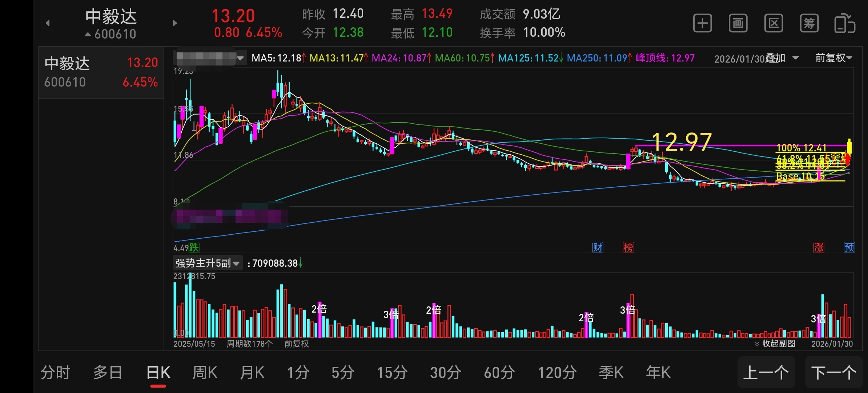The image size is (868, 393).
Task: Switch to the 分时 tab
Action: tap(55, 373)
